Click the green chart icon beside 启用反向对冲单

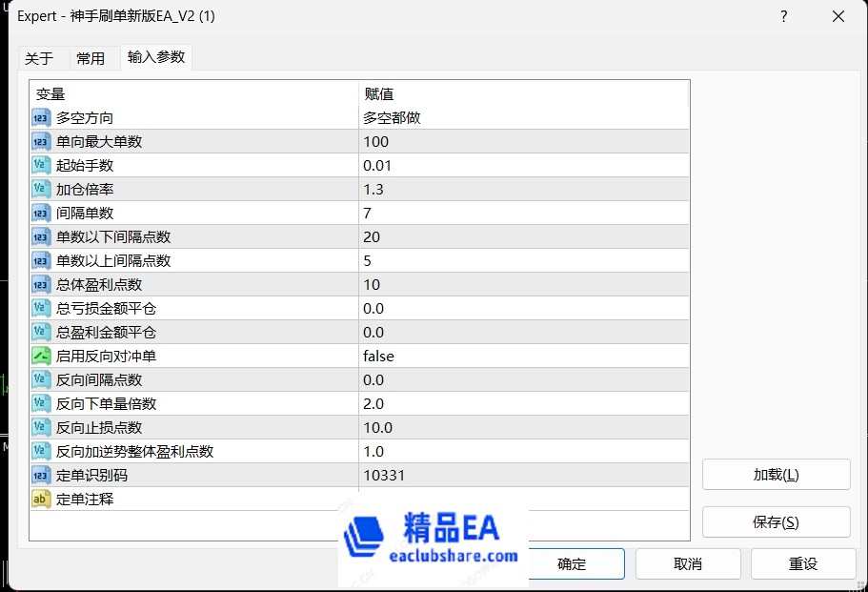(x=40, y=356)
